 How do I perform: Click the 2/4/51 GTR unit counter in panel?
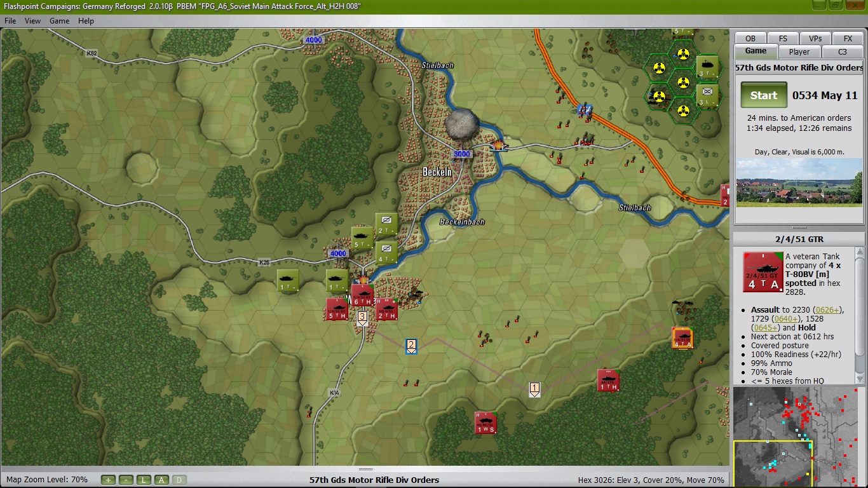[x=763, y=272]
